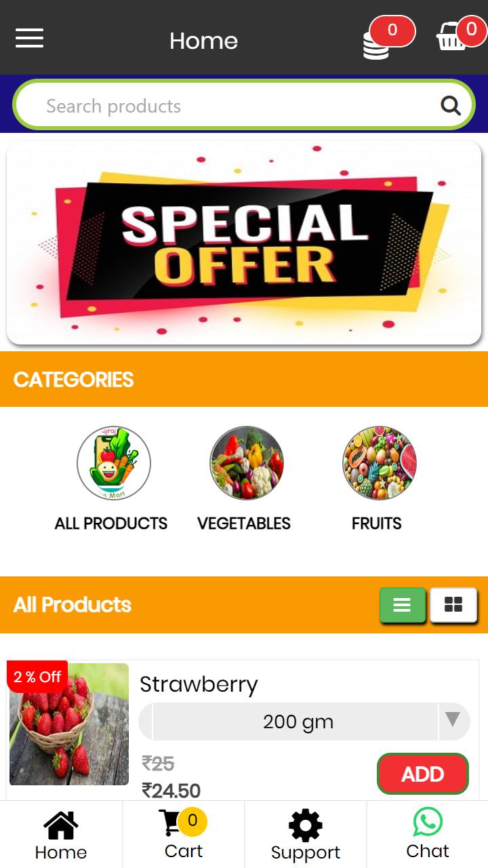Open the Strawberry product image
This screenshot has width=488, height=868.
tap(68, 724)
